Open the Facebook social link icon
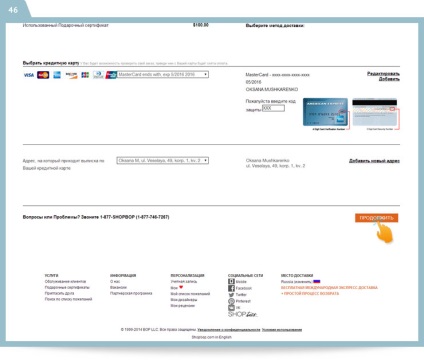Screen dimensions: 424x360 coord(231,288)
